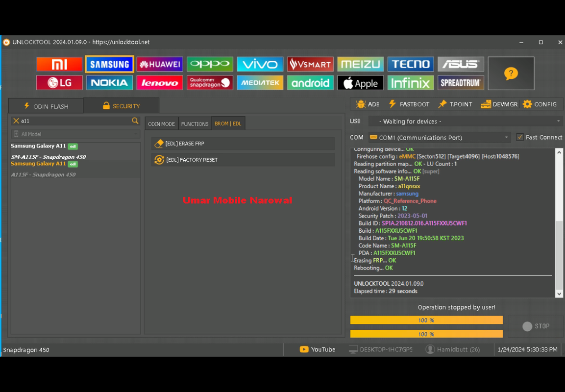This screenshot has width=565, height=392.
Task: Select the Tecno brand logo
Action: coord(411,64)
